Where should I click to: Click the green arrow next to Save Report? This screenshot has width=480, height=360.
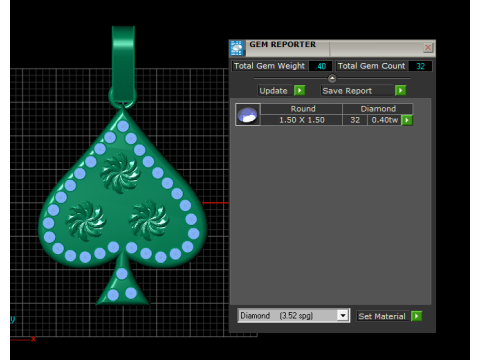pyautogui.click(x=400, y=90)
